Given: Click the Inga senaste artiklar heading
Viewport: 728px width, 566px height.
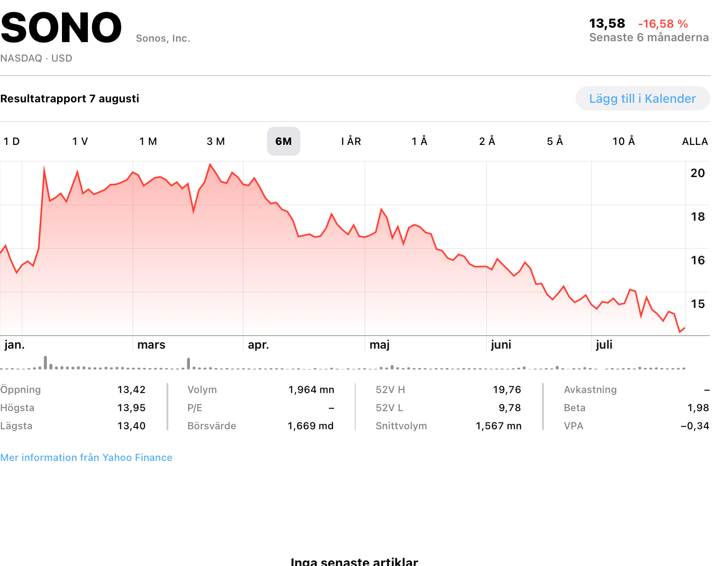Looking at the screenshot, I should [x=354, y=561].
